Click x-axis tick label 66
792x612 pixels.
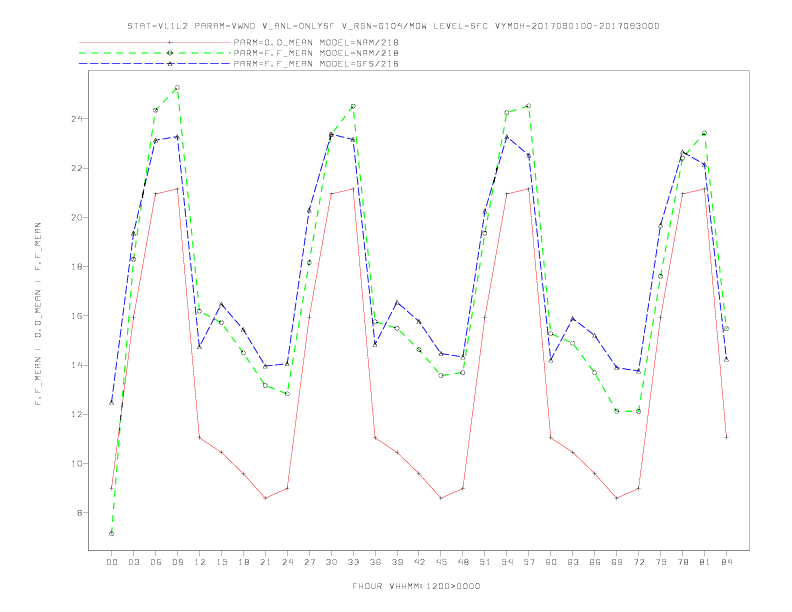595,562
